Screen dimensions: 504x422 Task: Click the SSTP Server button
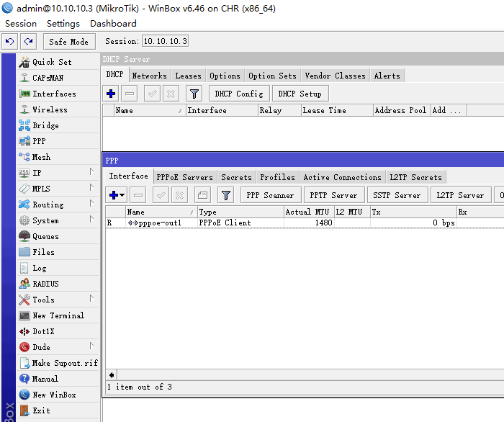click(397, 195)
